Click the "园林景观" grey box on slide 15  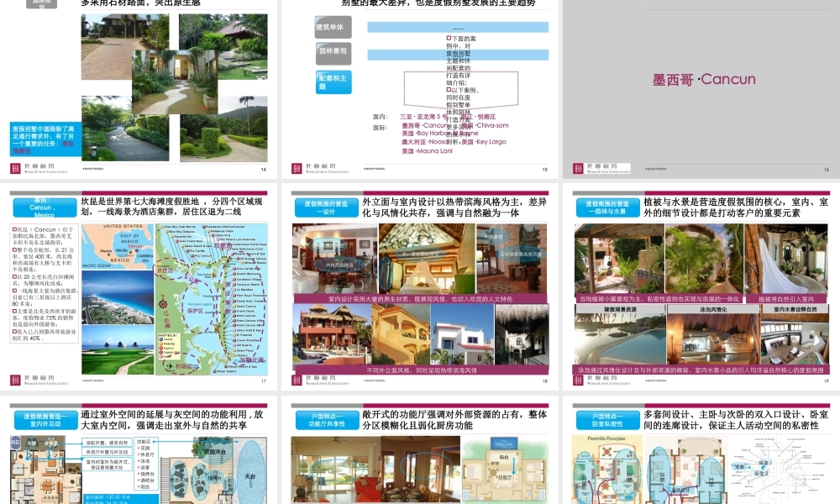pyautogui.click(x=333, y=52)
